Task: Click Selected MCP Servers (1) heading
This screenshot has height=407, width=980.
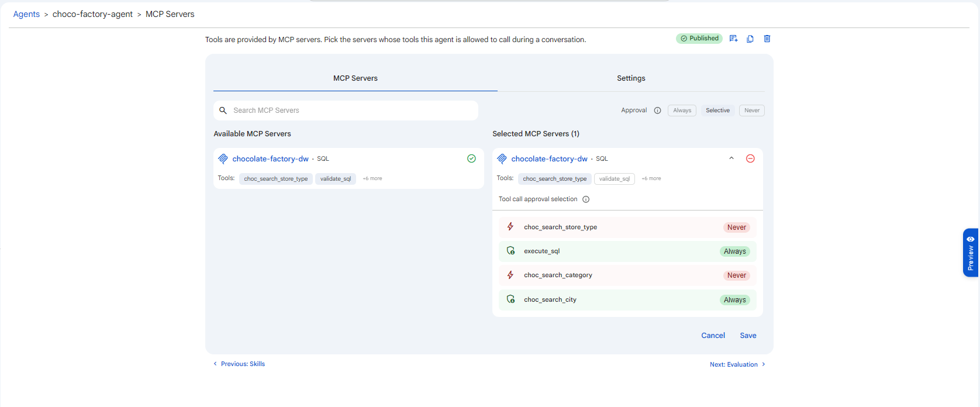Action: coord(536,134)
